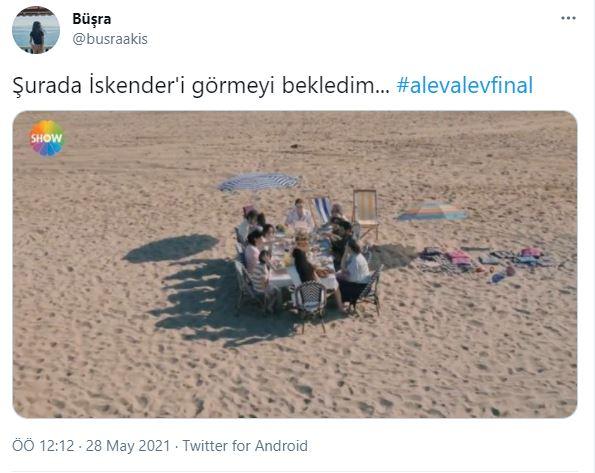Click the man seated at table head

pos(299,214)
